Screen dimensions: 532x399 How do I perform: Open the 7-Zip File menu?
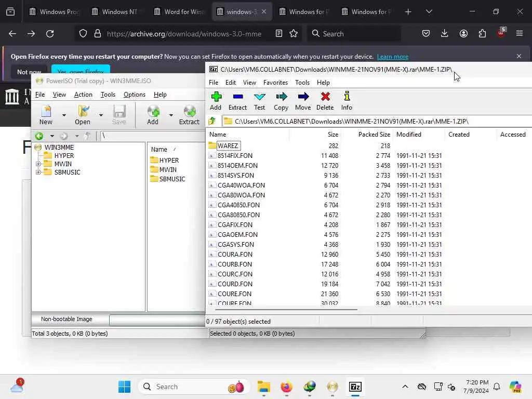coord(214,83)
